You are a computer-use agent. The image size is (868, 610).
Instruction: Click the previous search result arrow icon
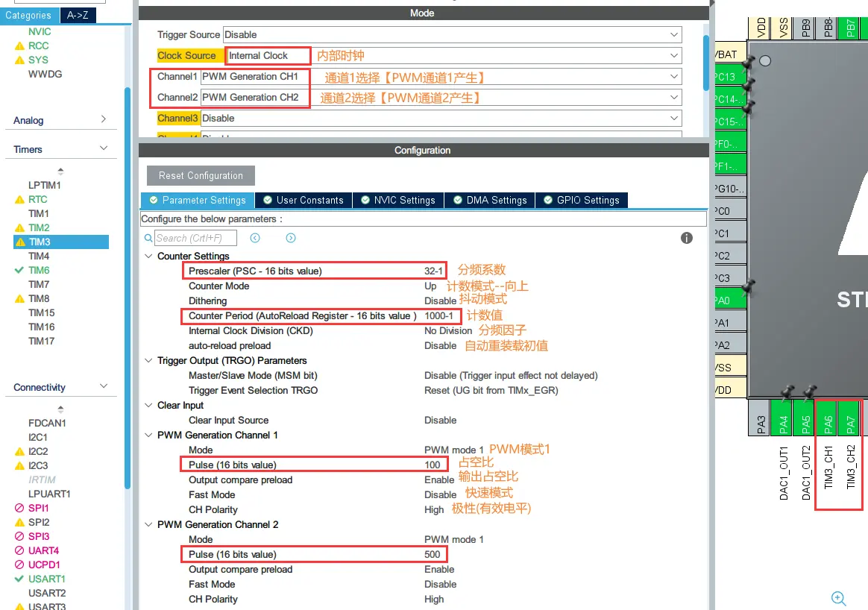[255, 238]
